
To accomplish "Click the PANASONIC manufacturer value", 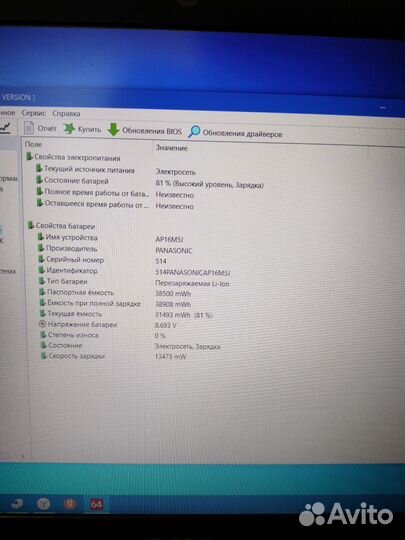I will pos(174,250).
